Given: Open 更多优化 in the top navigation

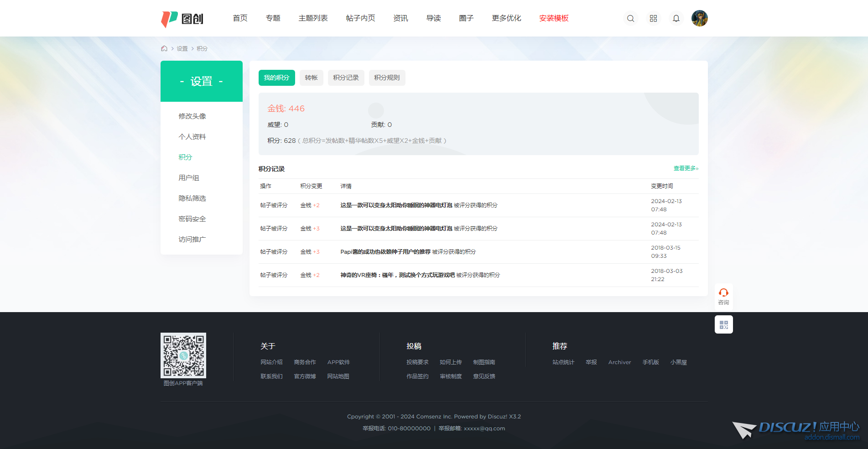Looking at the screenshot, I should click(506, 18).
